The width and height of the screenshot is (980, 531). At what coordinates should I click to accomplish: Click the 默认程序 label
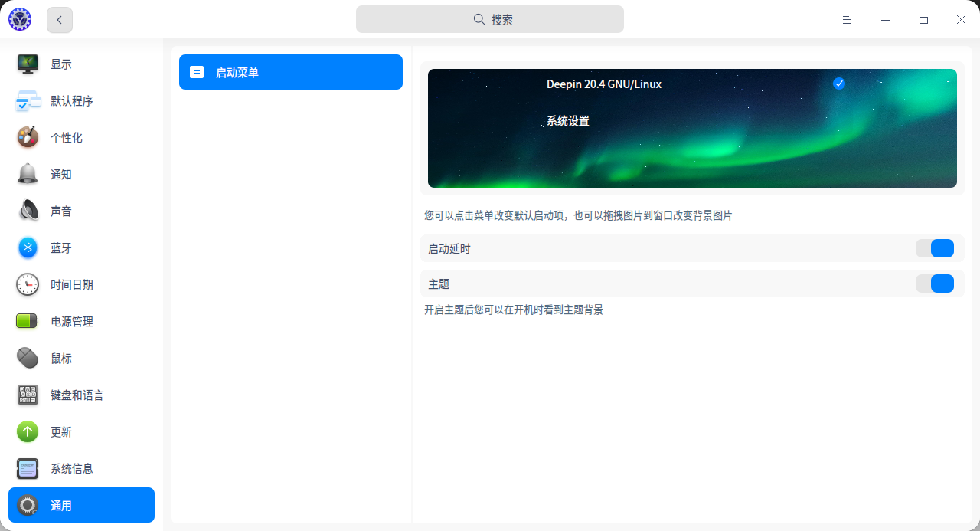pyautogui.click(x=72, y=101)
